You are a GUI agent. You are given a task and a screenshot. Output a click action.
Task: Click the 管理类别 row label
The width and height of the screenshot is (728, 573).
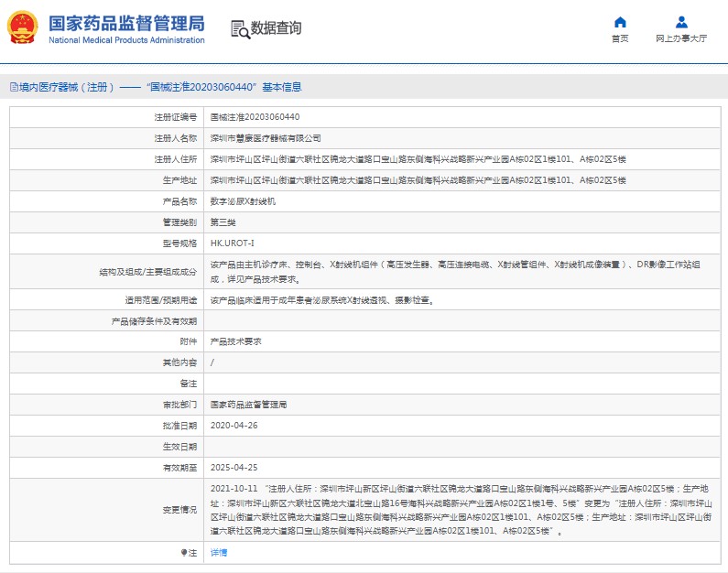point(179,222)
